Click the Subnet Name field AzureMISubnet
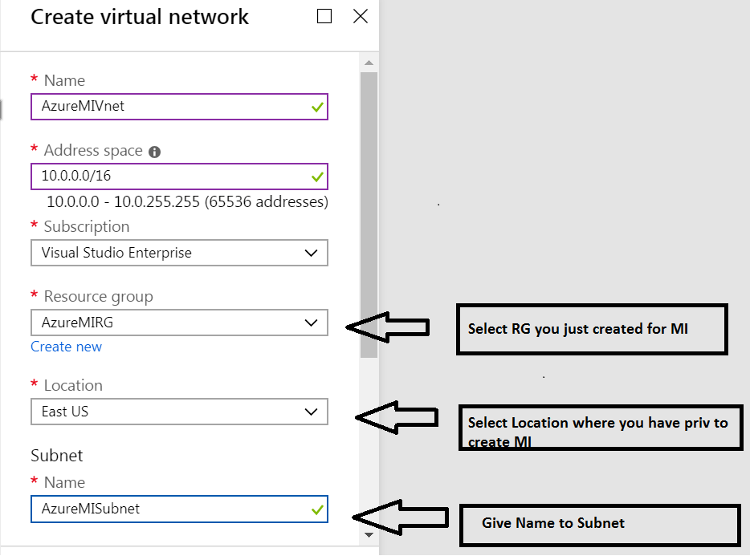This screenshot has width=750, height=560. click(179, 509)
